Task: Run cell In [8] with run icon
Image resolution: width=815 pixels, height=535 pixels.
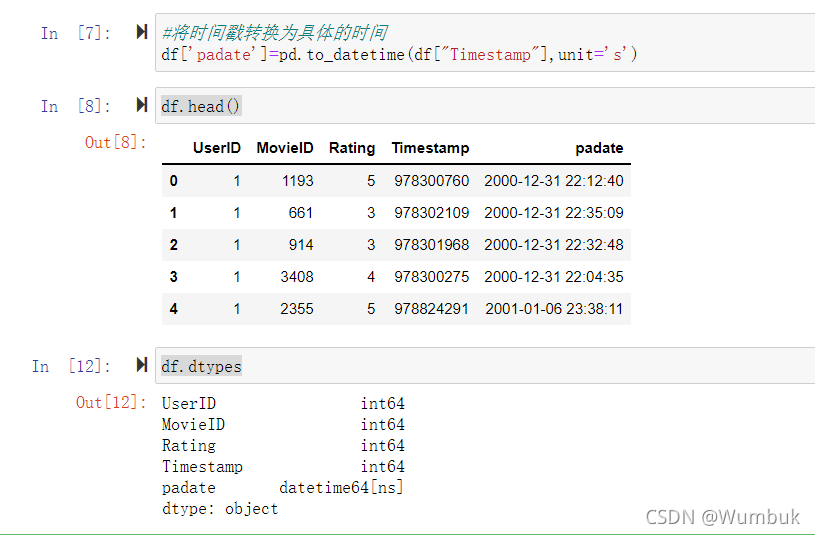Action: point(142,105)
